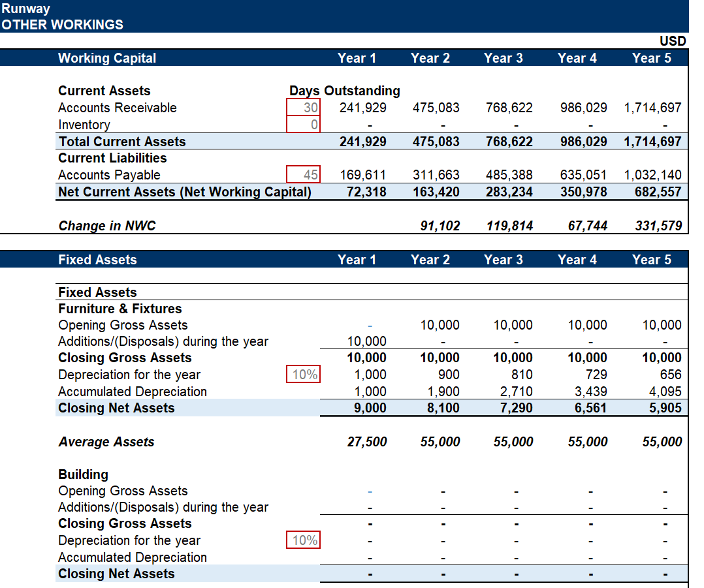Select Year 3 Total Current Assets value 768,622
This screenshot has width=704, height=588.
509,142
